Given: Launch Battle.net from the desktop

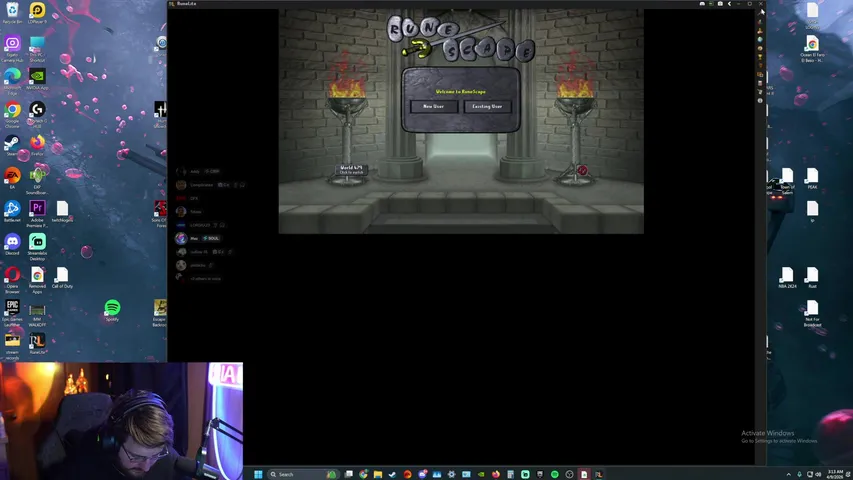Looking at the screenshot, I should [x=12, y=212].
